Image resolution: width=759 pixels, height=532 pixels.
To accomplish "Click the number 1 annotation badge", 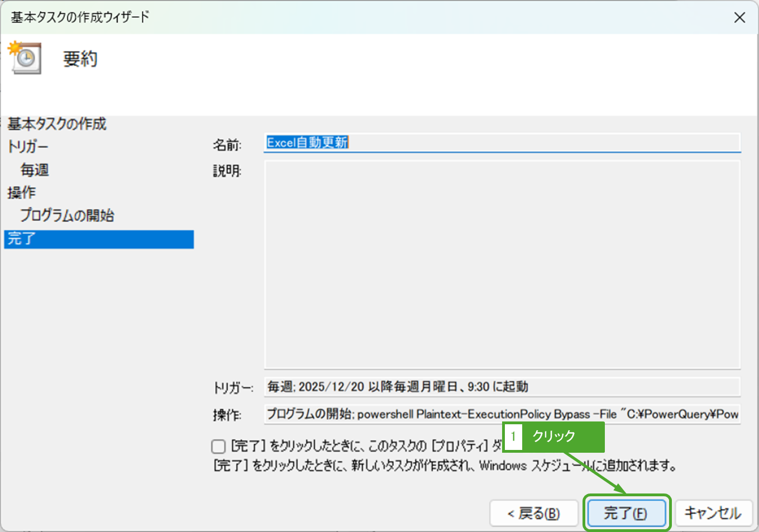I will (x=513, y=437).
